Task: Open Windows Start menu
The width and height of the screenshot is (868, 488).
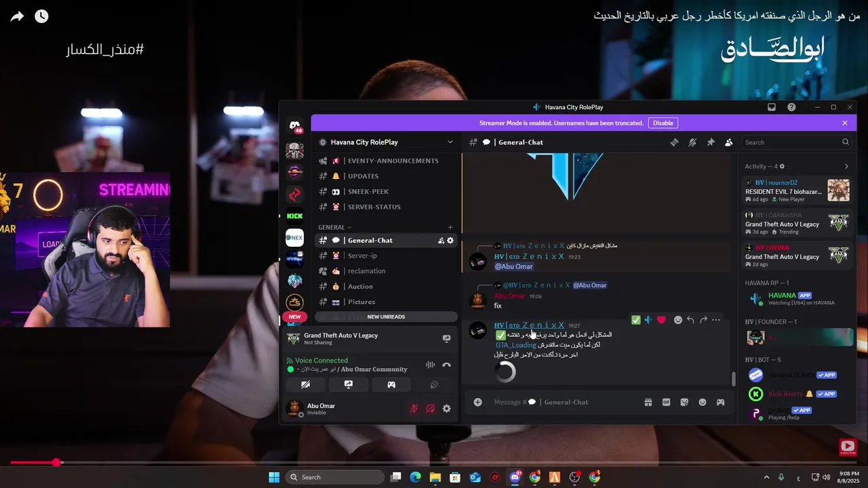Action: pos(274,477)
